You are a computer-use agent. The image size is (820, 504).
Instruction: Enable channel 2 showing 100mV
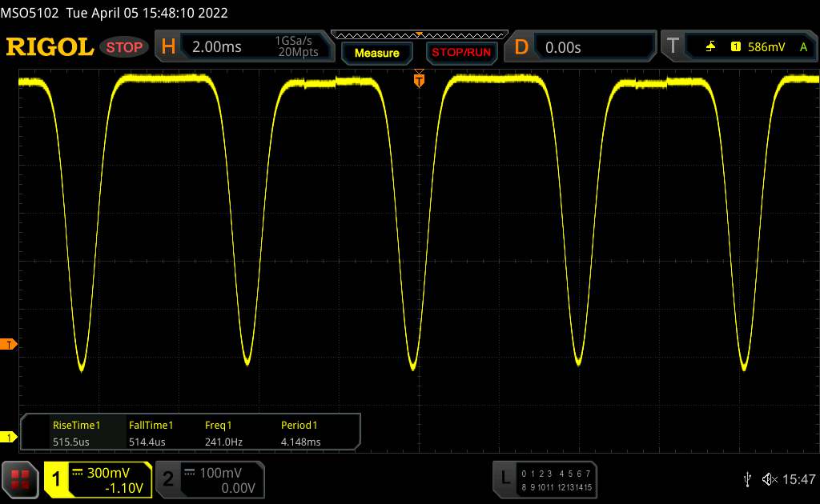pyautogui.click(x=208, y=479)
